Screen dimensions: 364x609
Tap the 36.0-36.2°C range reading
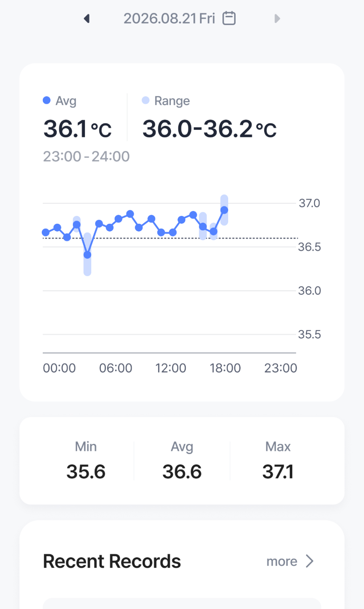(210, 129)
